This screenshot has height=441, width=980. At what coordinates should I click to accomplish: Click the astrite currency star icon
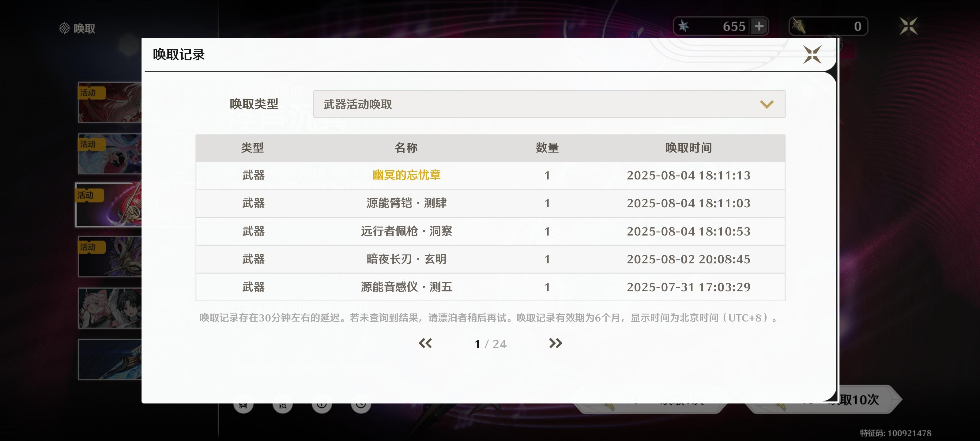point(684,26)
